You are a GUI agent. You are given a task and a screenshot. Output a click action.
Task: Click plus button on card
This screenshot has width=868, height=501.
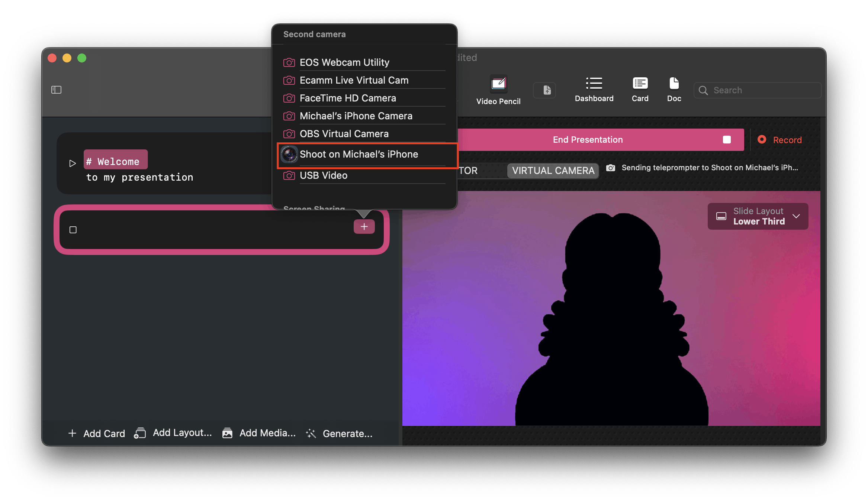(x=364, y=226)
